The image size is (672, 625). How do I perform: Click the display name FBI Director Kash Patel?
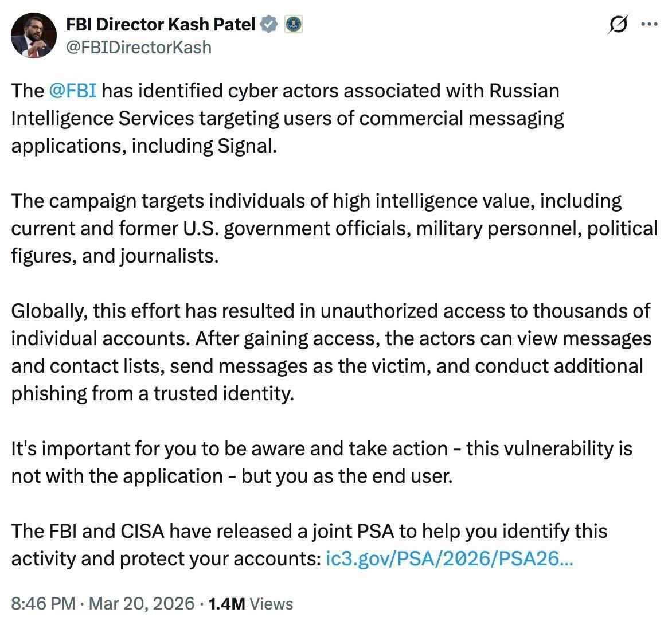(x=161, y=24)
